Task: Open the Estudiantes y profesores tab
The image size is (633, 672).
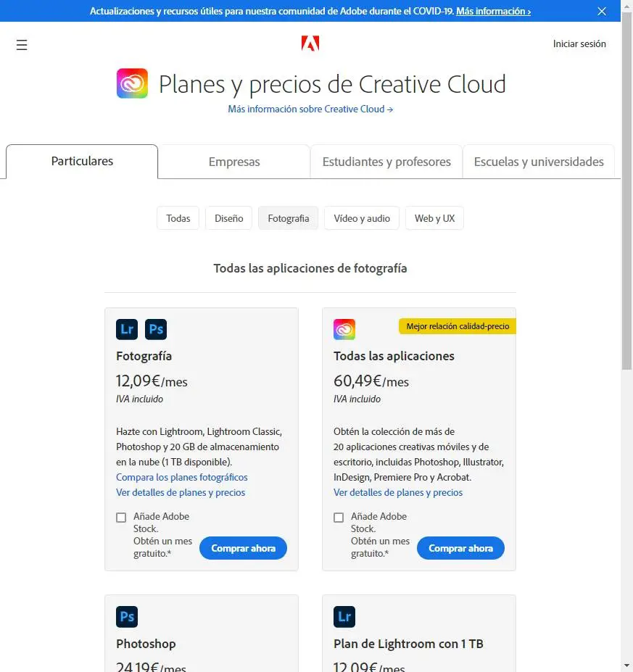Action: coord(386,162)
